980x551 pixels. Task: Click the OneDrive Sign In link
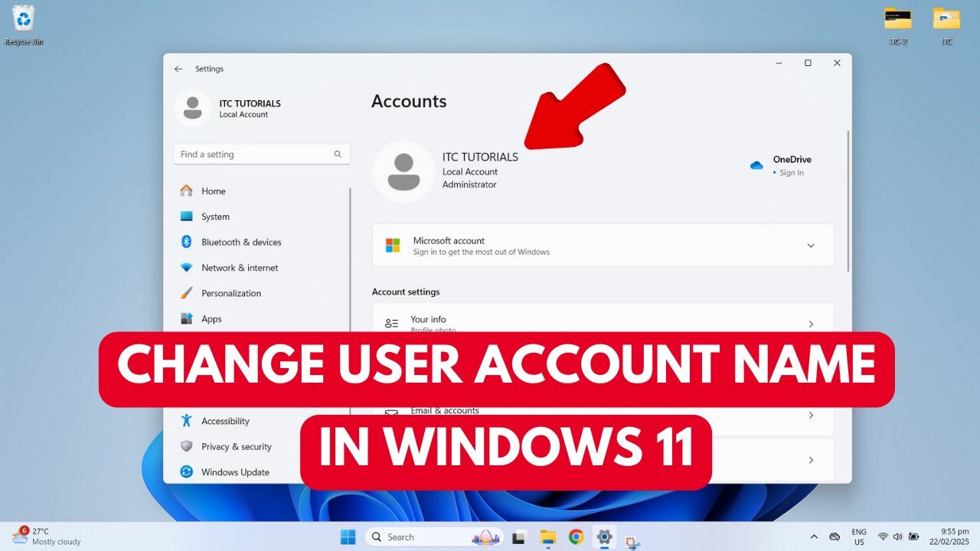(792, 173)
